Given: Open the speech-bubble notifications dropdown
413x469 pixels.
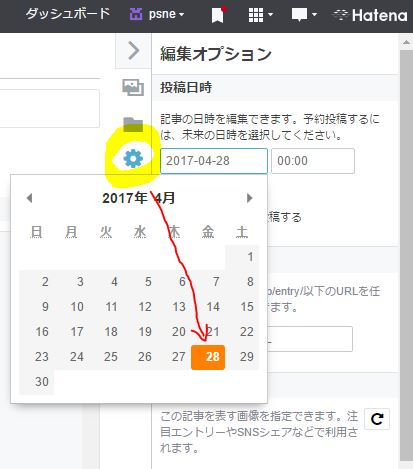Looking at the screenshot, I should [x=304, y=15].
